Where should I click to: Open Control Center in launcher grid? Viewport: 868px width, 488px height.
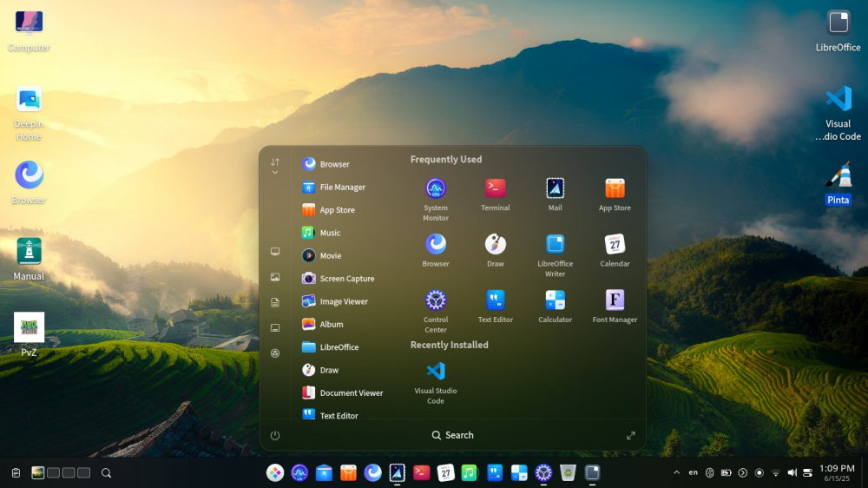pos(436,311)
